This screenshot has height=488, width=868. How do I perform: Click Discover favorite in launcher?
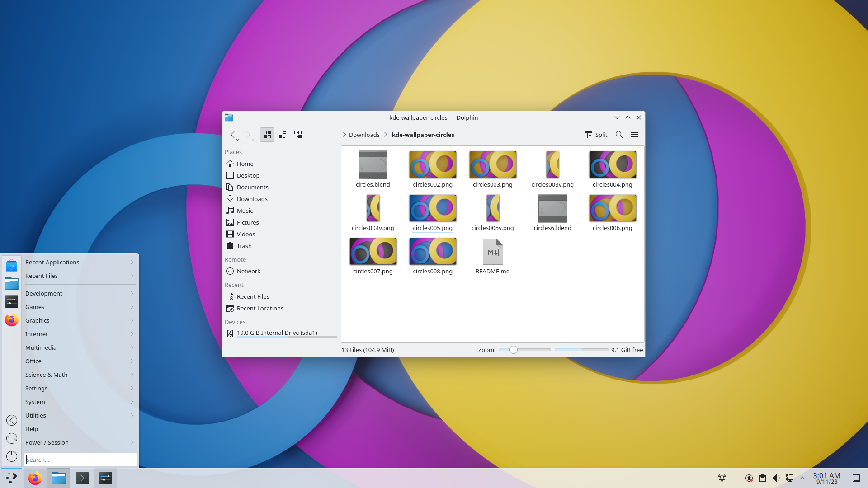click(x=12, y=266)
